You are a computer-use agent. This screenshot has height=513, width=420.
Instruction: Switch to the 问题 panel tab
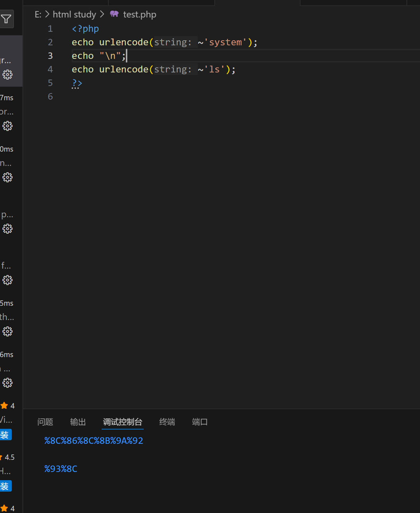(x=45, y=422)
